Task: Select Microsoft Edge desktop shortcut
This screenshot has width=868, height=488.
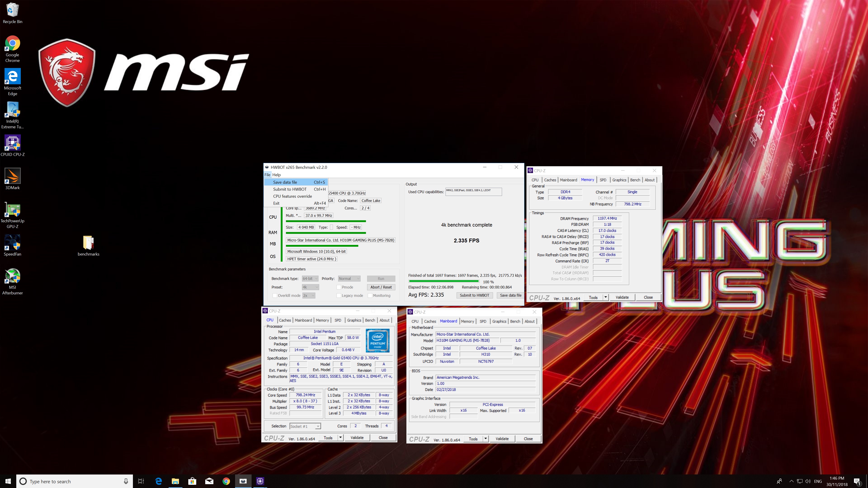Action: (x=12, y=82)
